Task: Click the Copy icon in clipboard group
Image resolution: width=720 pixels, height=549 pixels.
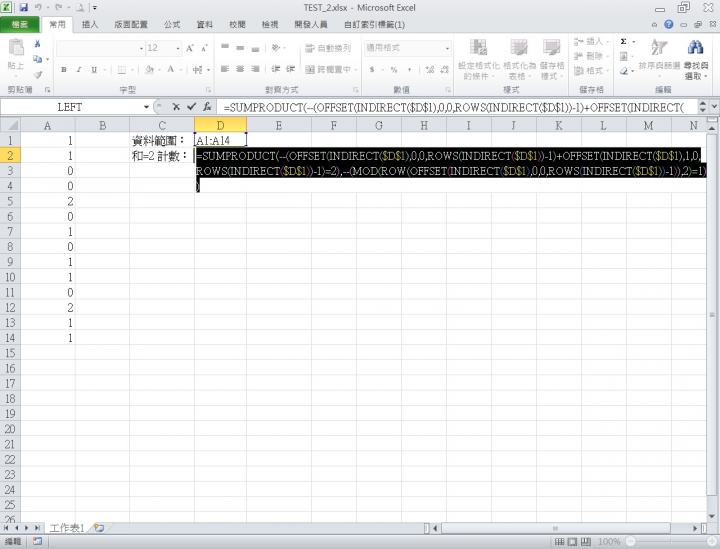Action: pyautogui.click(x=38, y=59)
